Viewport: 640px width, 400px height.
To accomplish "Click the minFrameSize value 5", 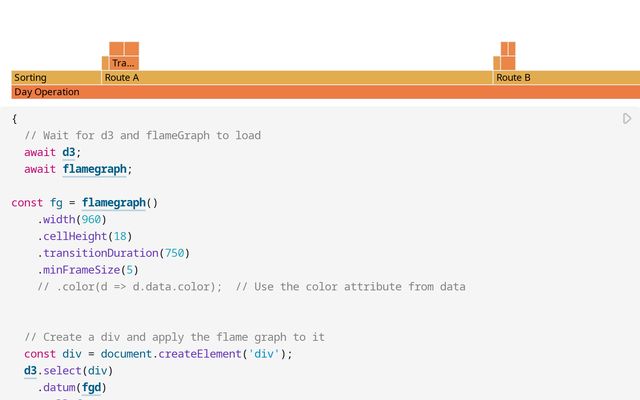I will point(131,270).
